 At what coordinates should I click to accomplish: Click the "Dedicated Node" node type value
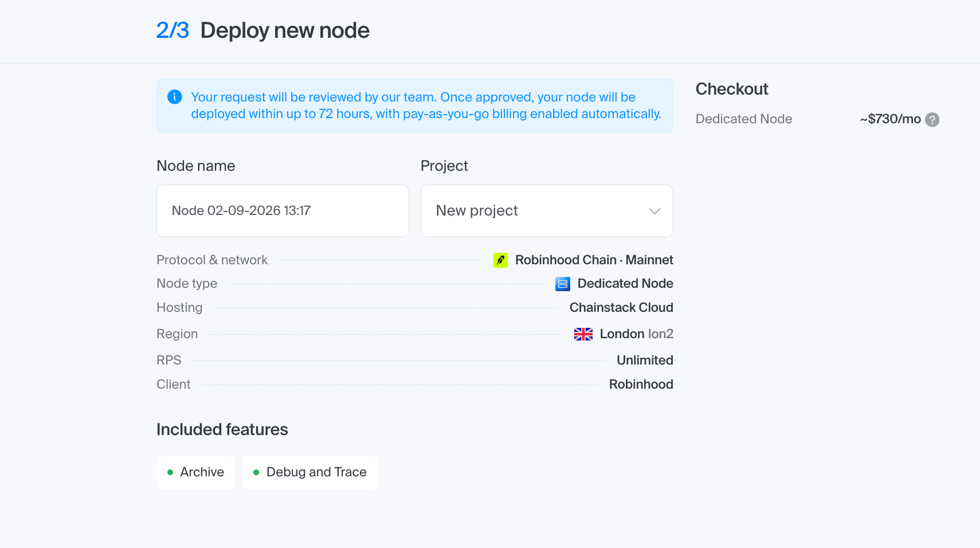pos(625,284)
